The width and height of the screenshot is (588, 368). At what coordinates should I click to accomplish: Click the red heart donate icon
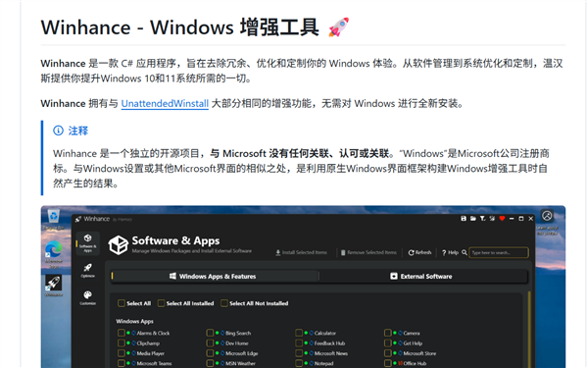click(502, 219)
